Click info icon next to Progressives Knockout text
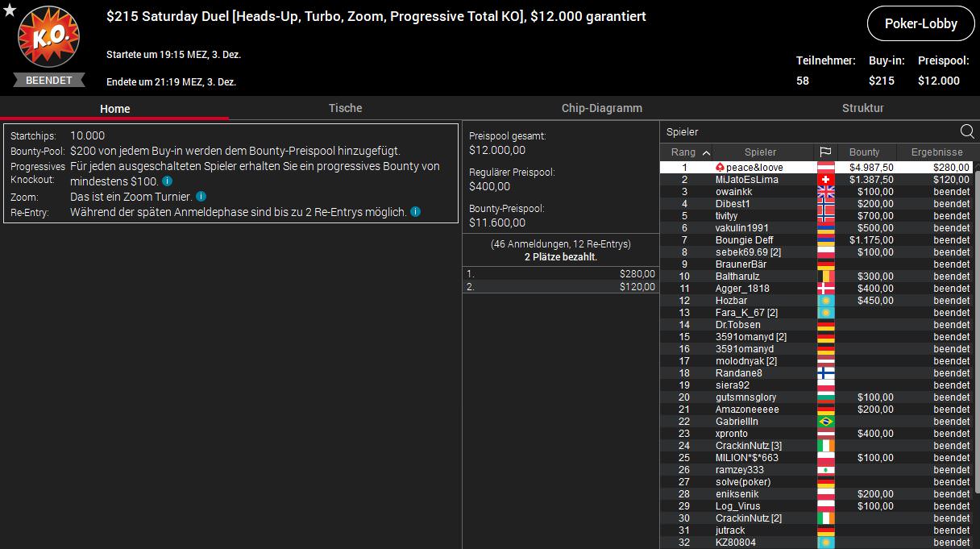Image resolution: width=980 pixels, height=549 pixels. 167,181
